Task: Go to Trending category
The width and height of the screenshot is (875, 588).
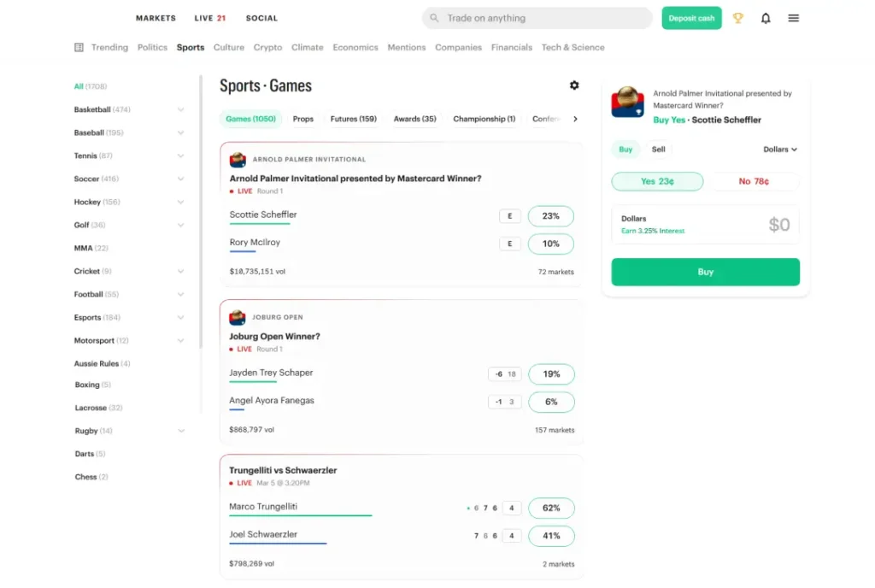Action: tap(109, 47)
